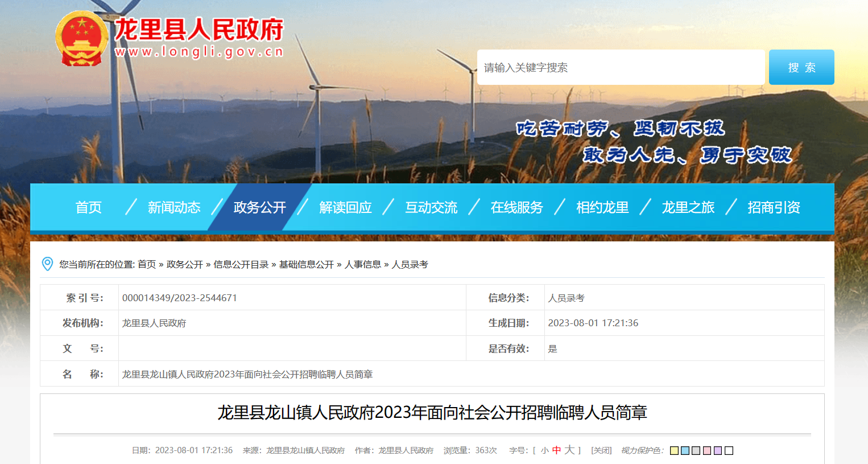Click the location pin icon
The image size is (868, 464).
point(48,264)
